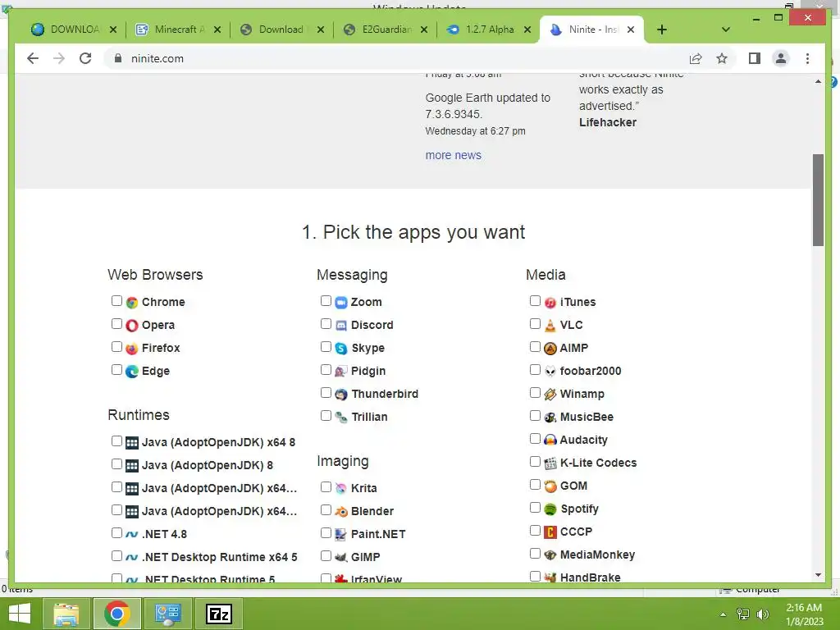Click the Blender app icon
This screenshot has width=840, height=630.
tap(341, 512)
